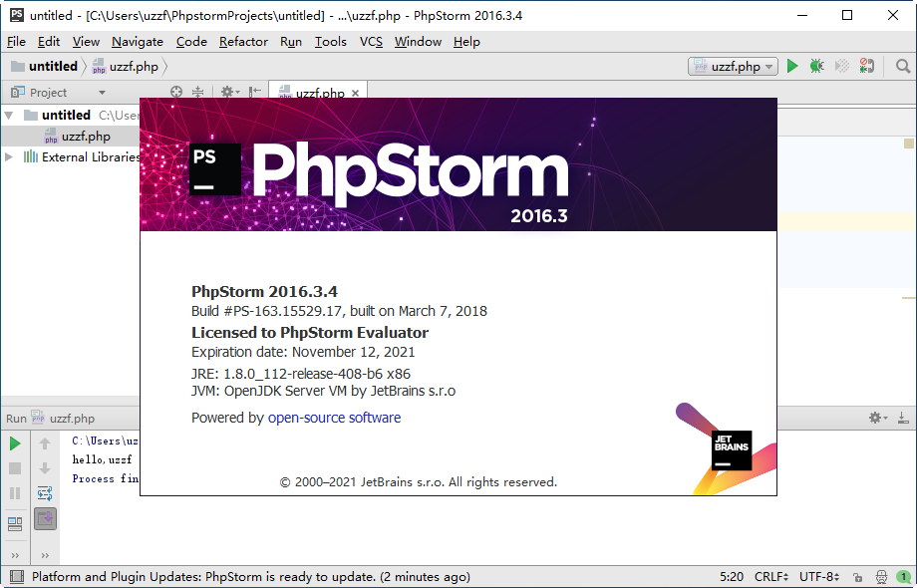
Task: Toggle tool window buttons in status bar corner
Action: pyautogui.click(x=16, y=577)
